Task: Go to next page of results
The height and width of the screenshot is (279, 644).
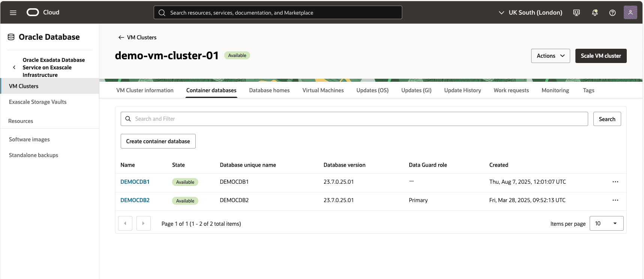Action: pyautogui.click(x=144, y=223)
